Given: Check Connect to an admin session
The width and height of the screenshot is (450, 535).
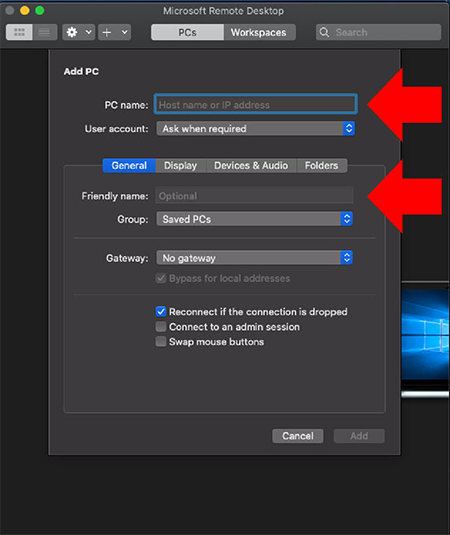Looking at the screenshot, I should (161, 327).
